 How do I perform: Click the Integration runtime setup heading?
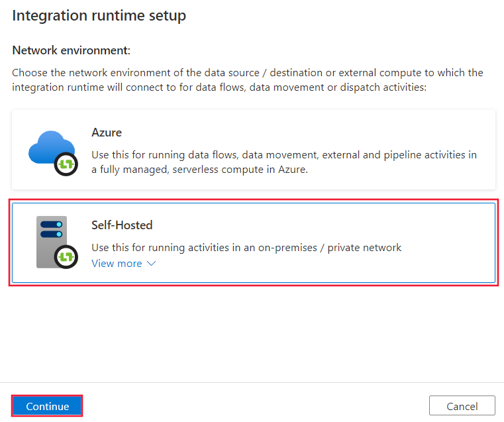tap(99, 16)
